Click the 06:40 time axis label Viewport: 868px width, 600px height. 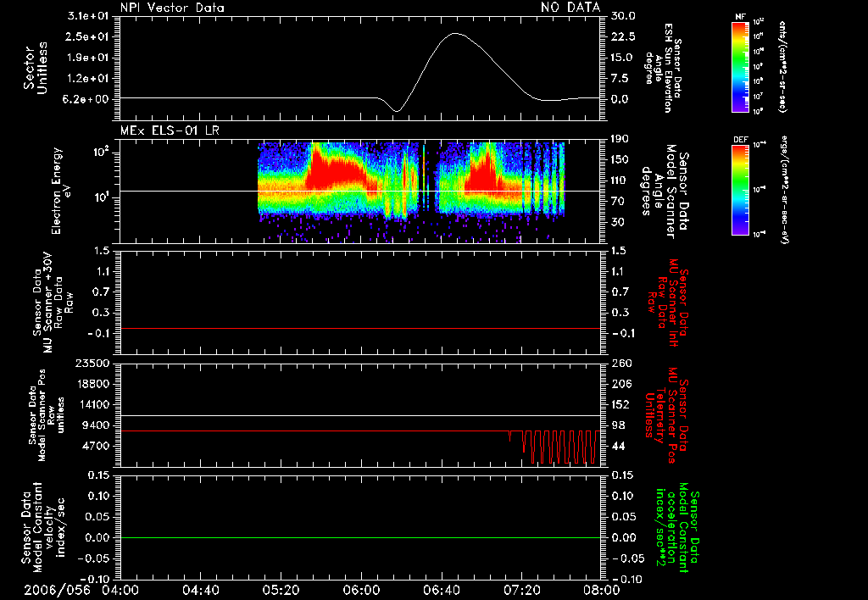(441, 590)
